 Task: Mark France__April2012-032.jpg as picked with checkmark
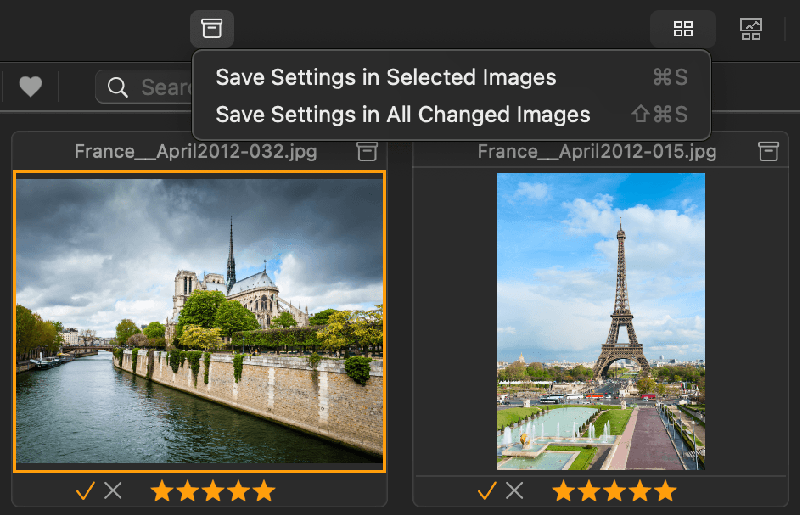(85, 492)
